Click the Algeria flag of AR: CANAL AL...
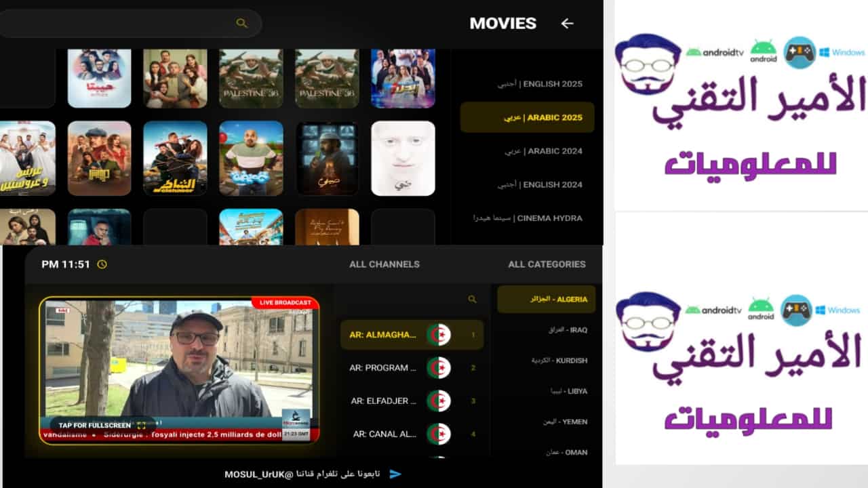This screenshot has width=868, height=488. (x=439, y=434)
